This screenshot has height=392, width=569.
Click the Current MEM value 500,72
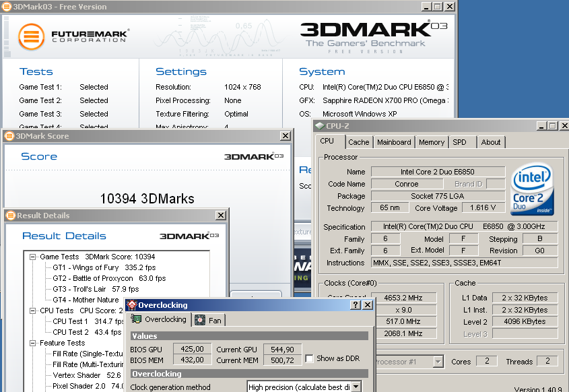[x=282, y=360]
